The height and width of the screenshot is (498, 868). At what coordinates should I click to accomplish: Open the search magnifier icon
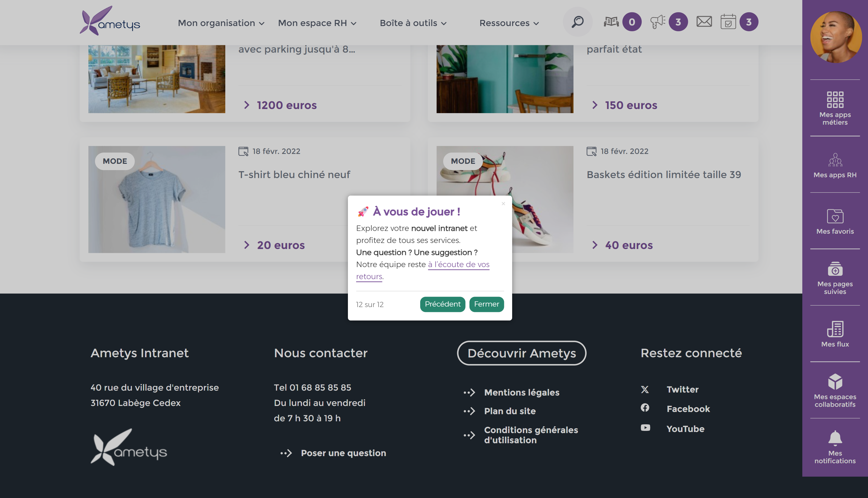[577, 22]
